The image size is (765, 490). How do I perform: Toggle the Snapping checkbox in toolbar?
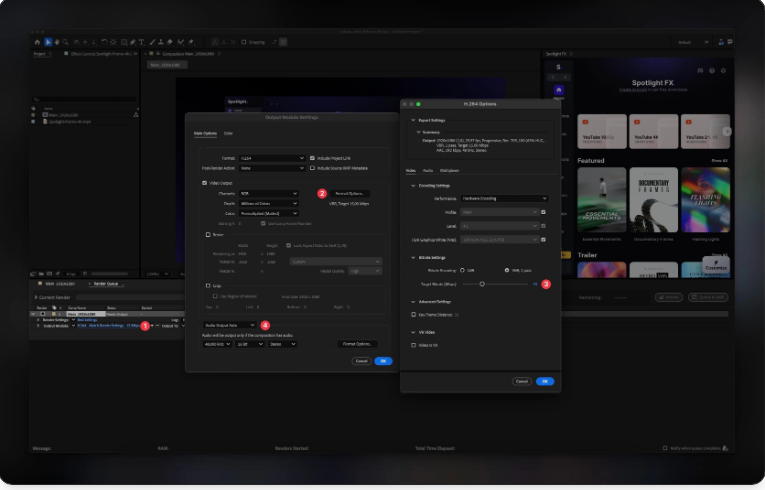(x=243, y=42)
